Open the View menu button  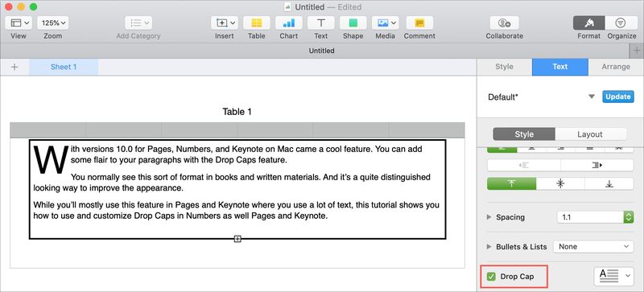click(x=19, y=23)
